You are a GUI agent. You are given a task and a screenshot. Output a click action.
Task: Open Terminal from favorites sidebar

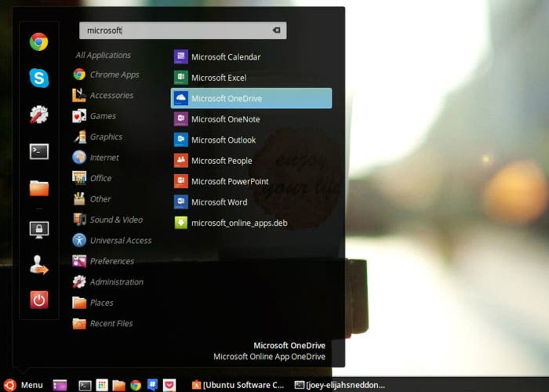click(x=39, y=151)
